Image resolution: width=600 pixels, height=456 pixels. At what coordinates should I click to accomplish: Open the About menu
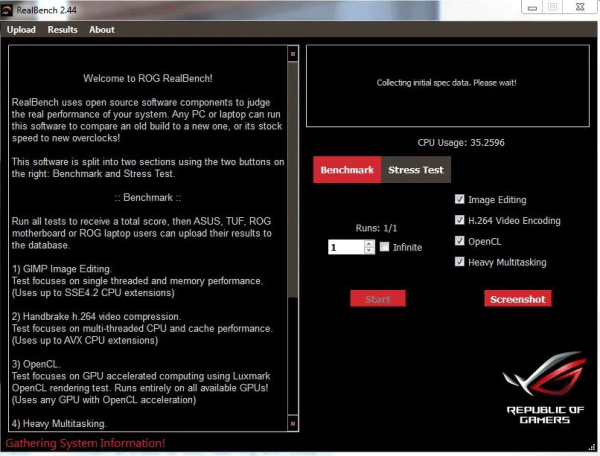pos(102,30)
